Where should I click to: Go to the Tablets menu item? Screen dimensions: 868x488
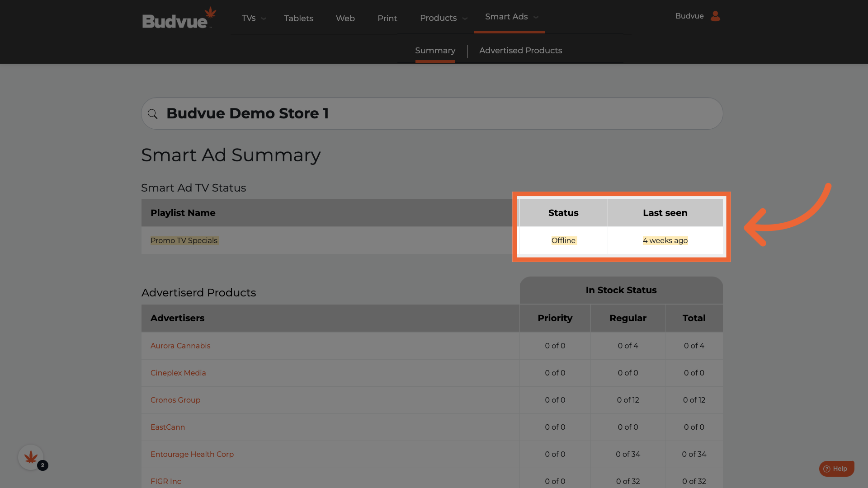coord(298,19)
